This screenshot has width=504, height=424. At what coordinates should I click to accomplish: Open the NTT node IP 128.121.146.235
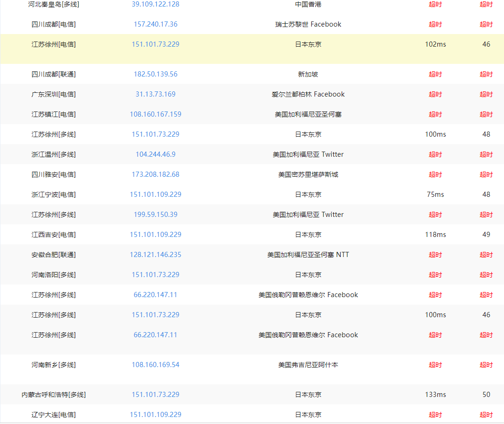tap(156, 254)
